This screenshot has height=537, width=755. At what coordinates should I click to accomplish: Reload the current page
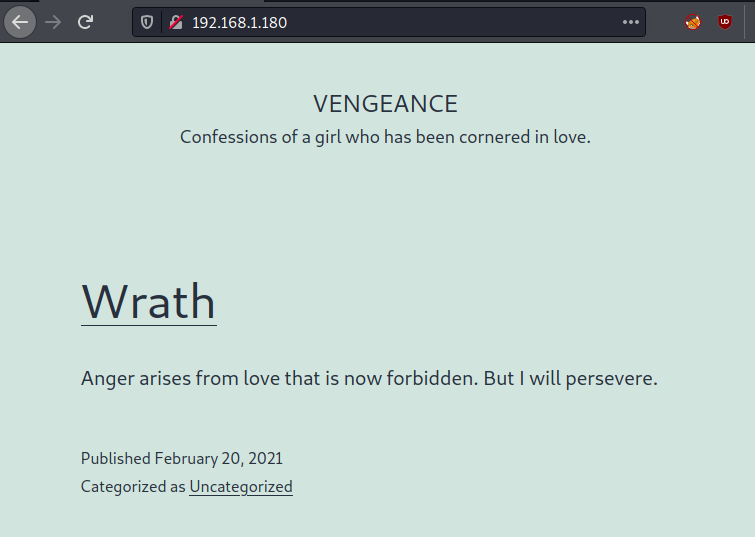coord(85,22)
